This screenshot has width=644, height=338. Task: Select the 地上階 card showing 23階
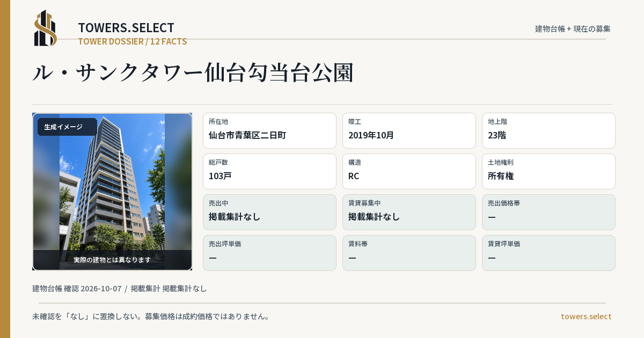pyautogui.click(x=548, y=130)
